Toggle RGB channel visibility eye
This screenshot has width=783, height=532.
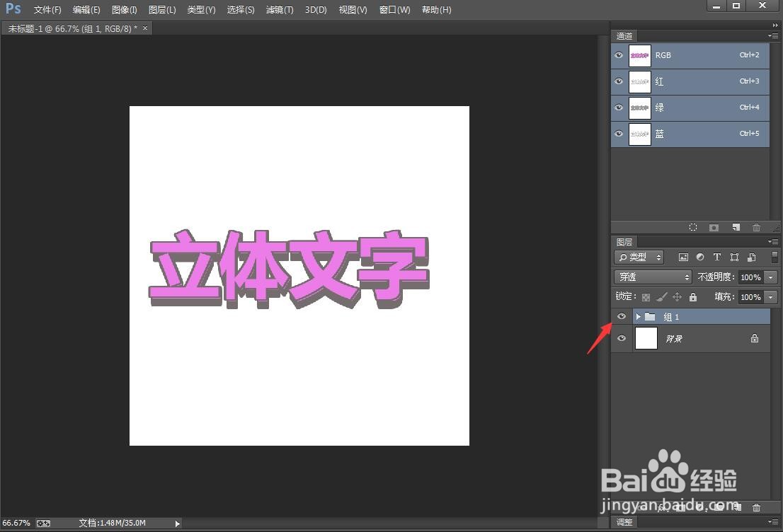coord(619,55)
